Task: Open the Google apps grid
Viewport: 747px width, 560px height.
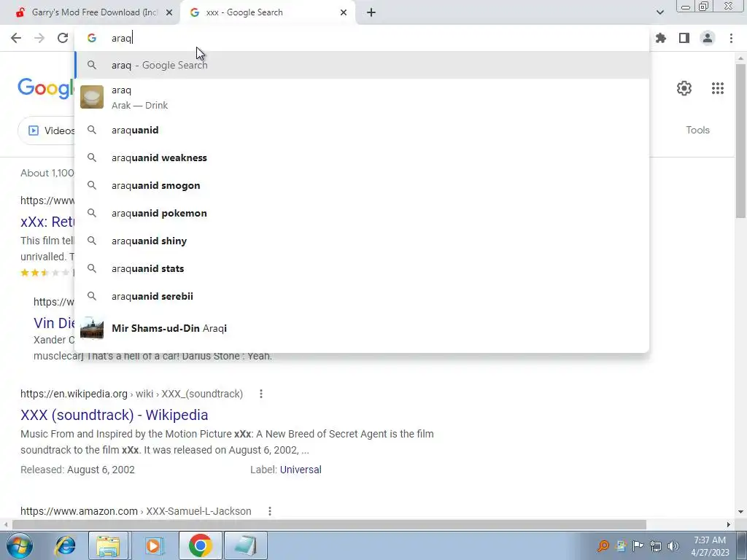Action: [718, 88]
